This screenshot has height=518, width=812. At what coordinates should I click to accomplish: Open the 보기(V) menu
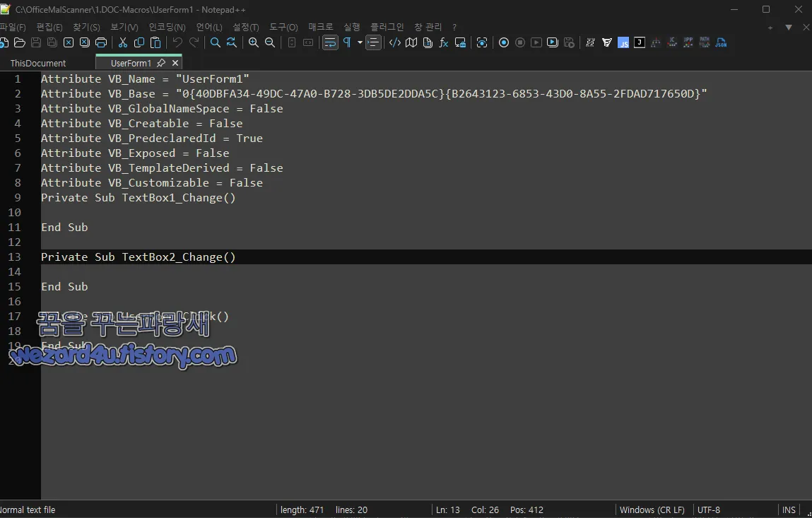[124, 27]
